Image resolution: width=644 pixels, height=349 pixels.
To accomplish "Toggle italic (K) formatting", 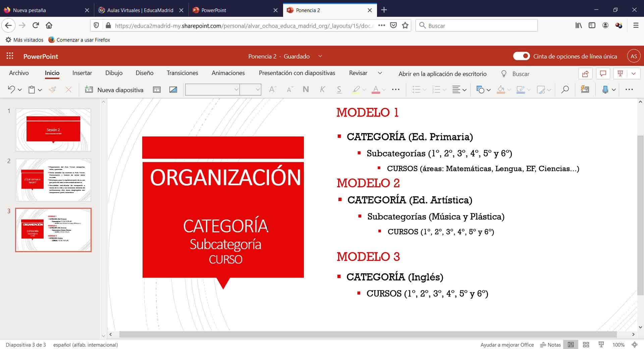I will (x=322, y=90).
